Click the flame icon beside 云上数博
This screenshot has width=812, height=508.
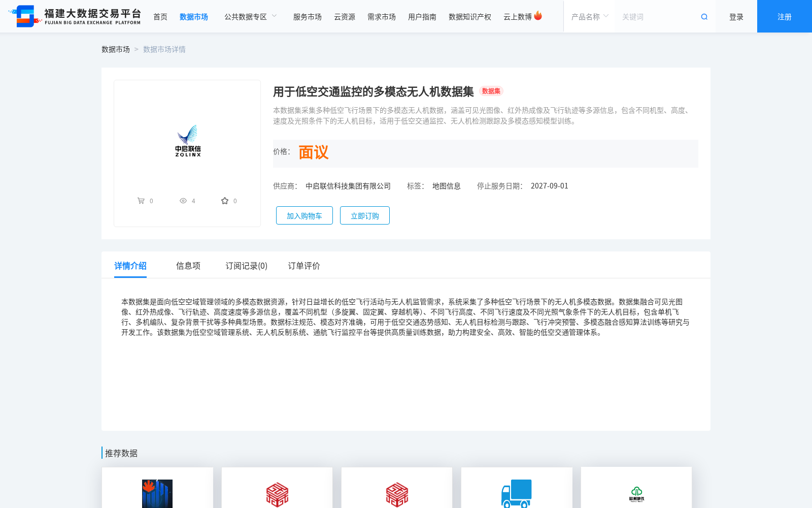538,16
